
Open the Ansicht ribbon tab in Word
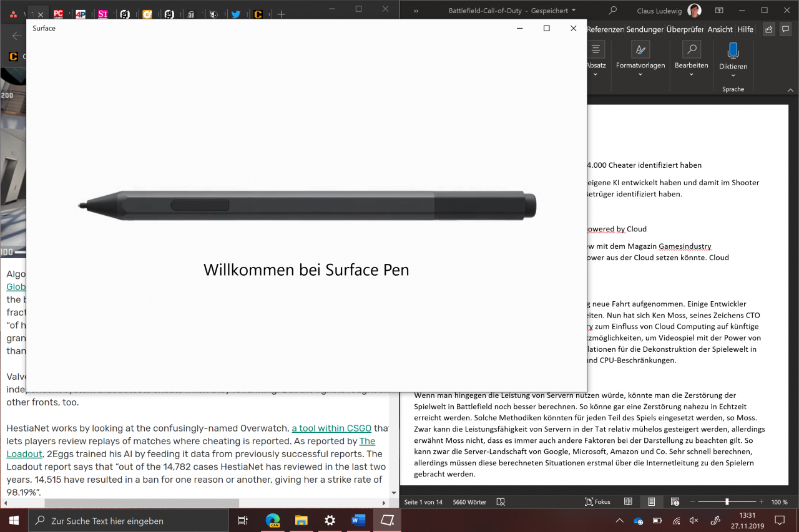(720, 29)
